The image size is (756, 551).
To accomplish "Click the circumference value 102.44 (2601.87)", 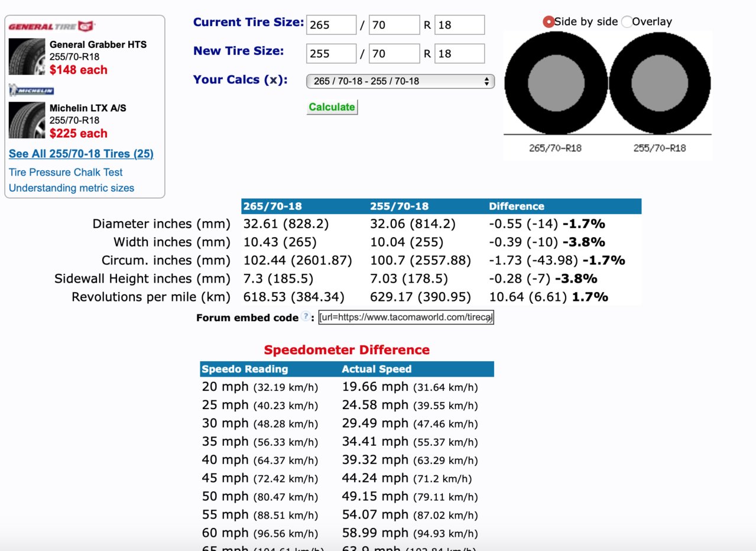I will (x=297, y=261).
